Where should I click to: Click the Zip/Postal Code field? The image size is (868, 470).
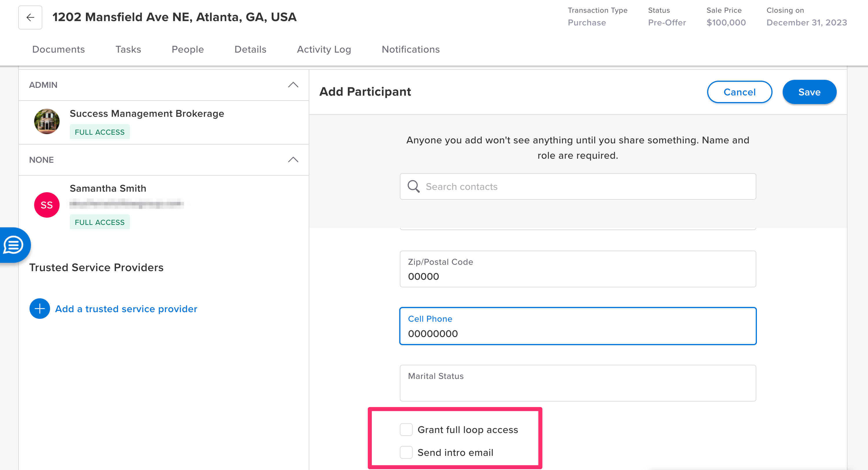tap(578, 269)
